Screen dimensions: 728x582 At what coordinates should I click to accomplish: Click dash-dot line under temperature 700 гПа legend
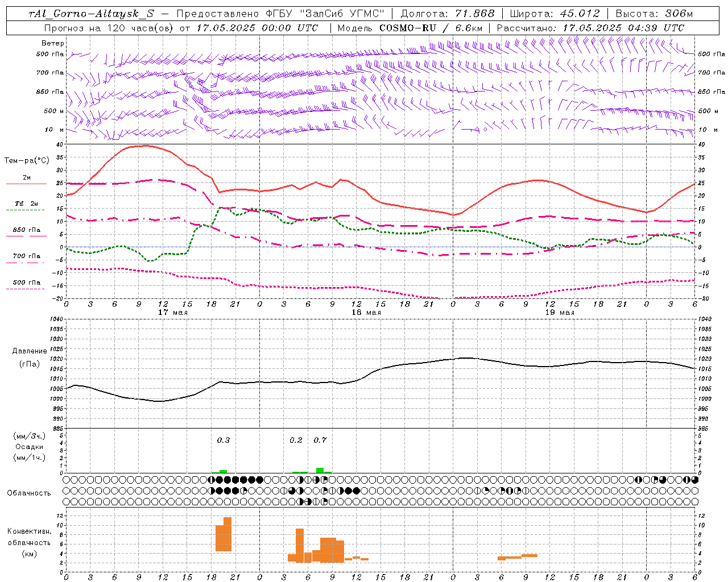tap(26, 263)
